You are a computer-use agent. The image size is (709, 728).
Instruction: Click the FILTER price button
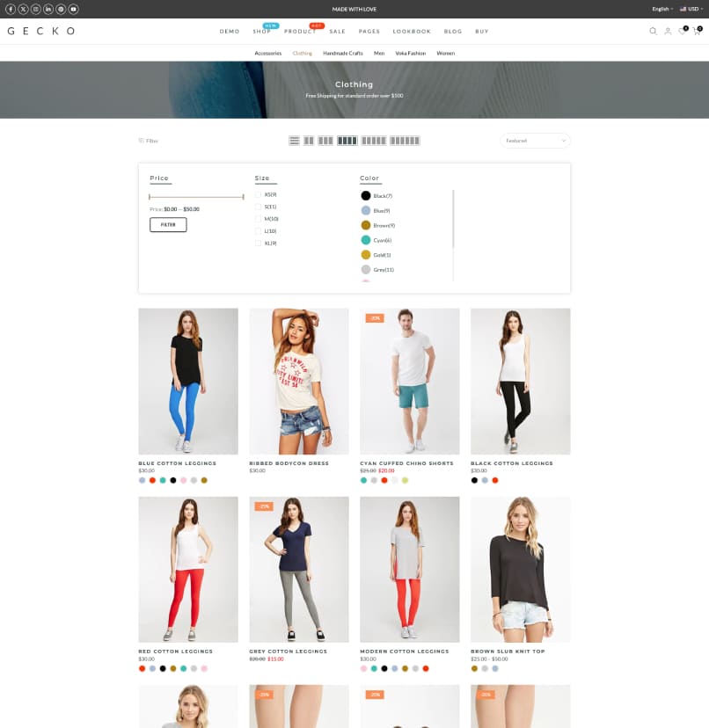click(x=168, y=225)
